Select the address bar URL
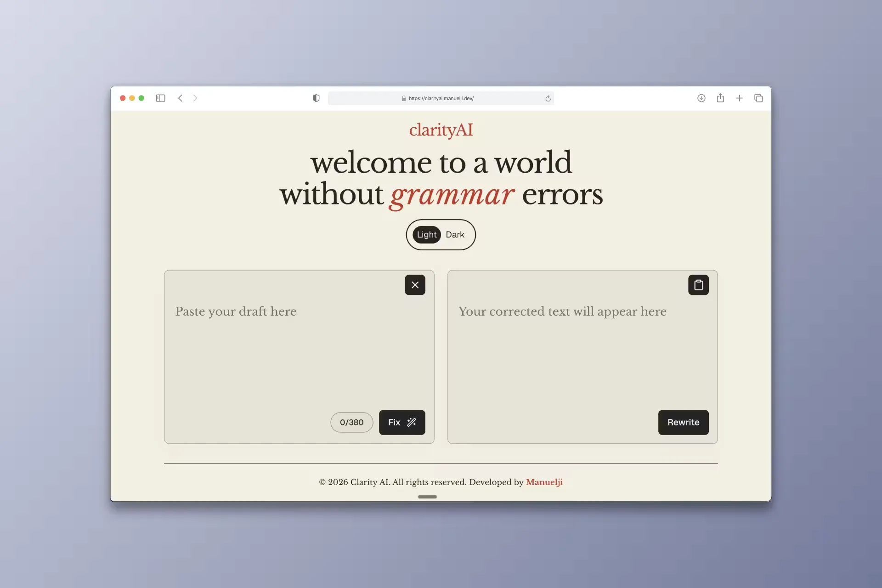 tap(441, 98)
